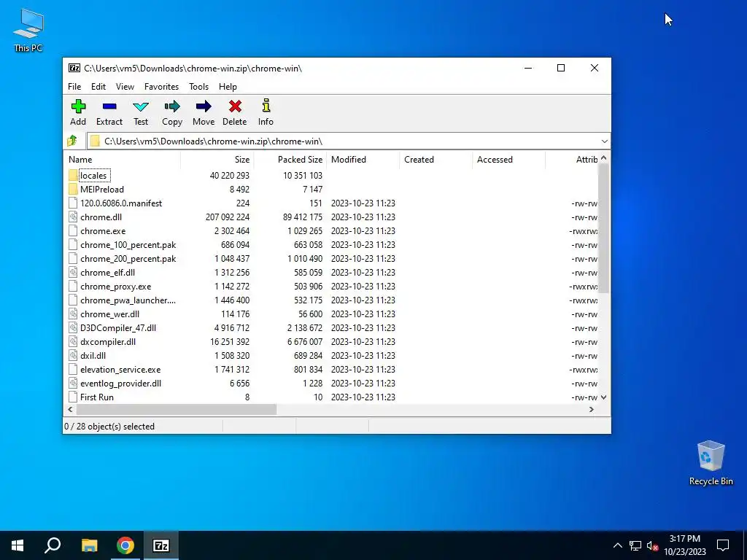Open notification center icon
The image size is (747, 560).
click(723, 545)
